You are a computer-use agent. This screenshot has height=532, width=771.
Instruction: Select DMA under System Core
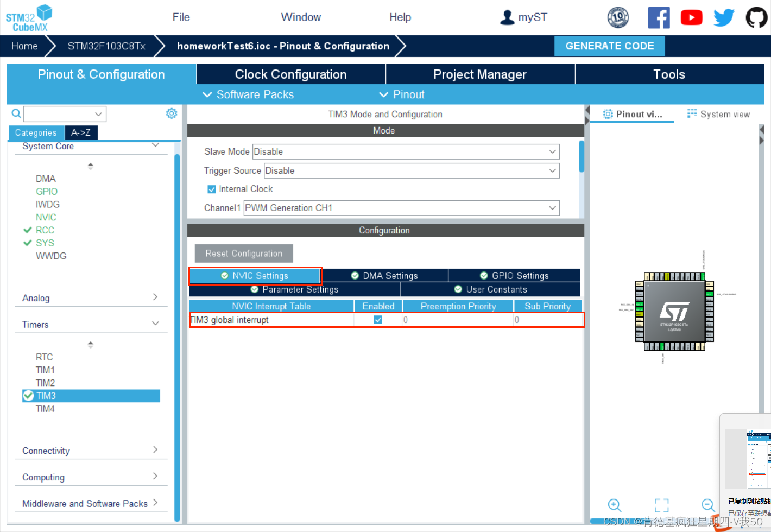coord(46,179)
